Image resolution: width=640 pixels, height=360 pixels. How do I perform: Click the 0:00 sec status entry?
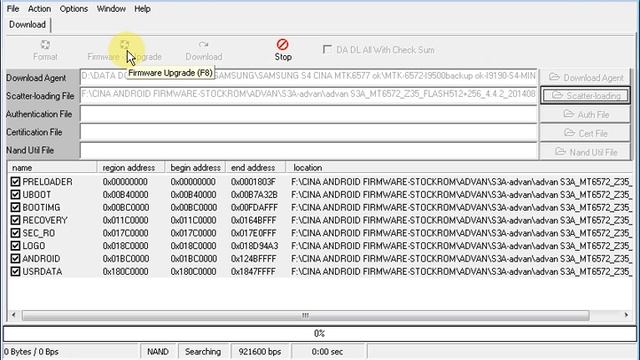tap(327, 351)
